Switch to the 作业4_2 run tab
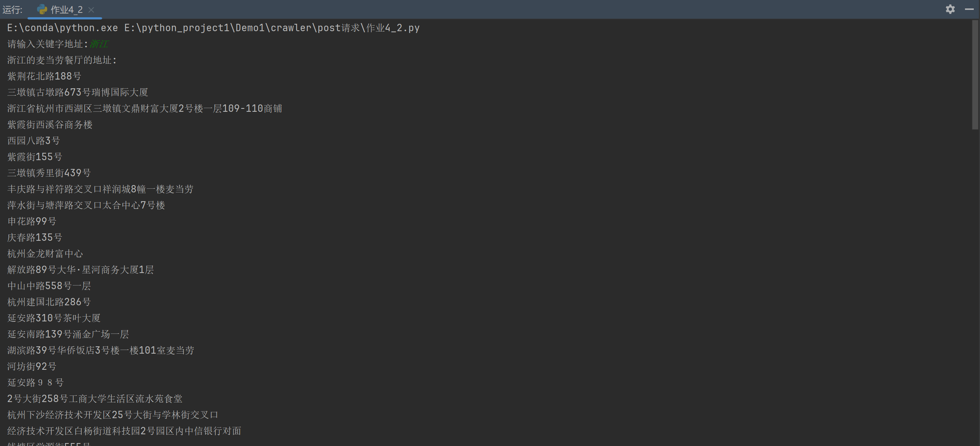Image resolution: width=980 pixels, height=446 pixels. [67, 10]
